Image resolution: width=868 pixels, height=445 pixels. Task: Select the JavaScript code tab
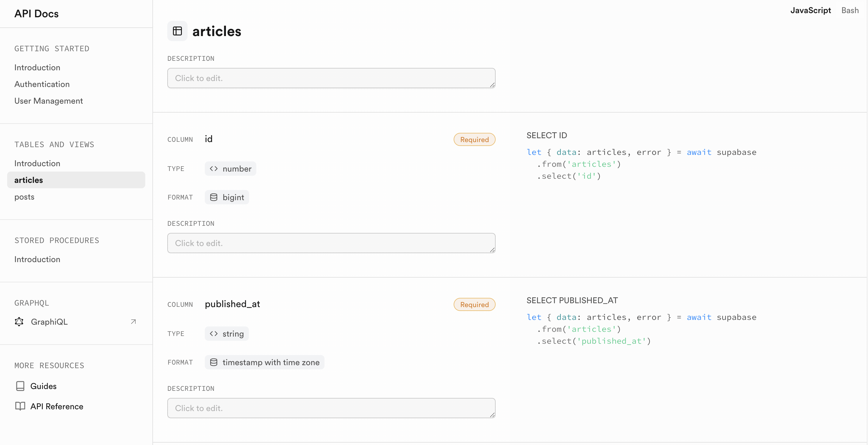click(x=810, y=10)
